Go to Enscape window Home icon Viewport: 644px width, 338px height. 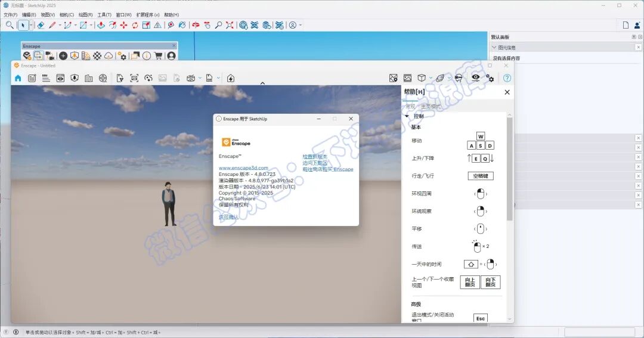(18, 78)
